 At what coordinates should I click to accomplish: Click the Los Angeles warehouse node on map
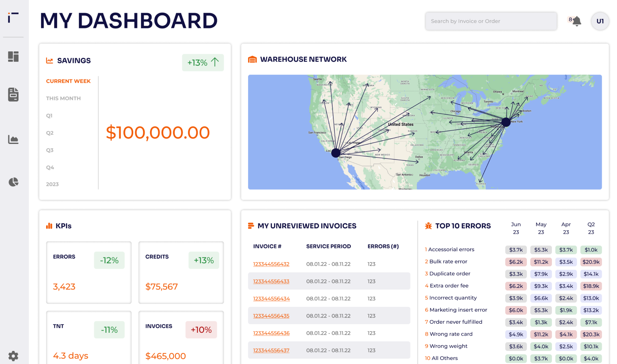(336, 153)
